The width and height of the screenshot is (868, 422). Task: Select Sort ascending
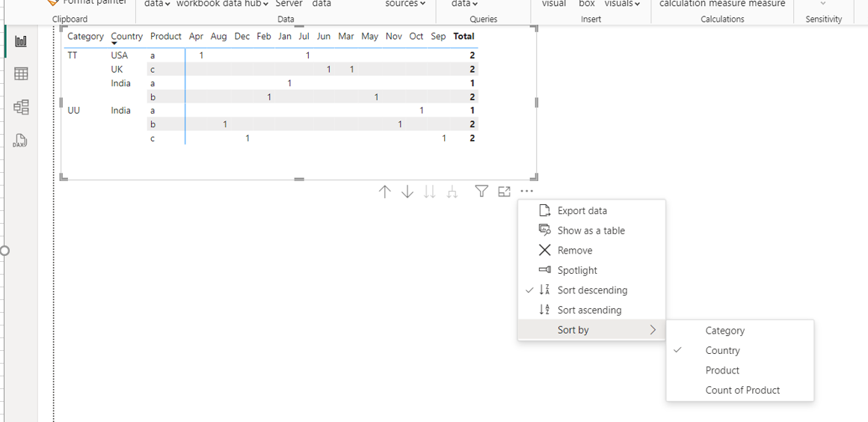(x=591, y=310)
